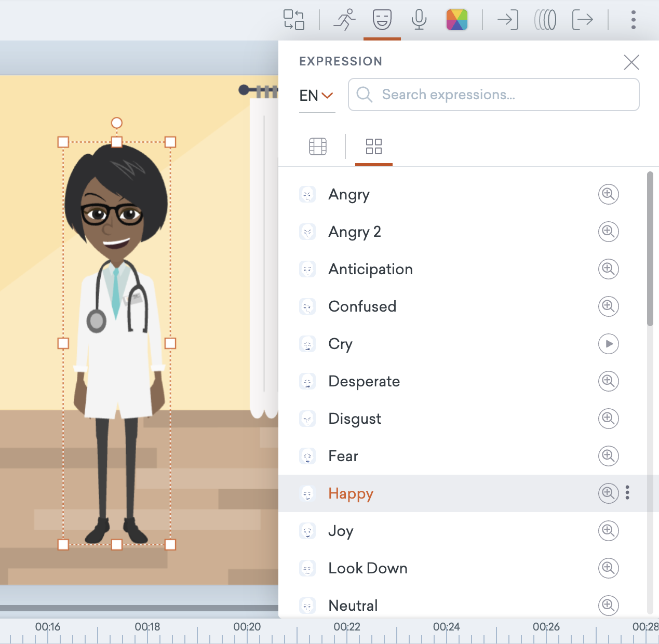Switch to the grid view tab
The image size is (659, 644).
click(x=373, y=146)
